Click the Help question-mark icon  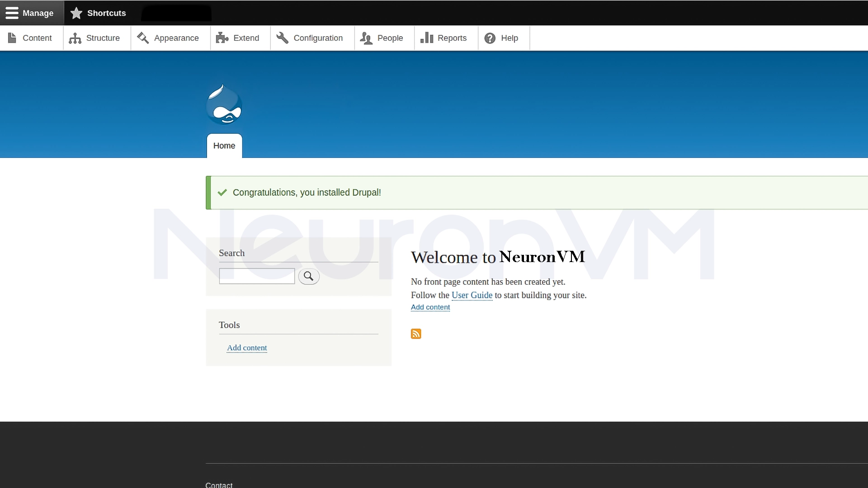[490, 38]
